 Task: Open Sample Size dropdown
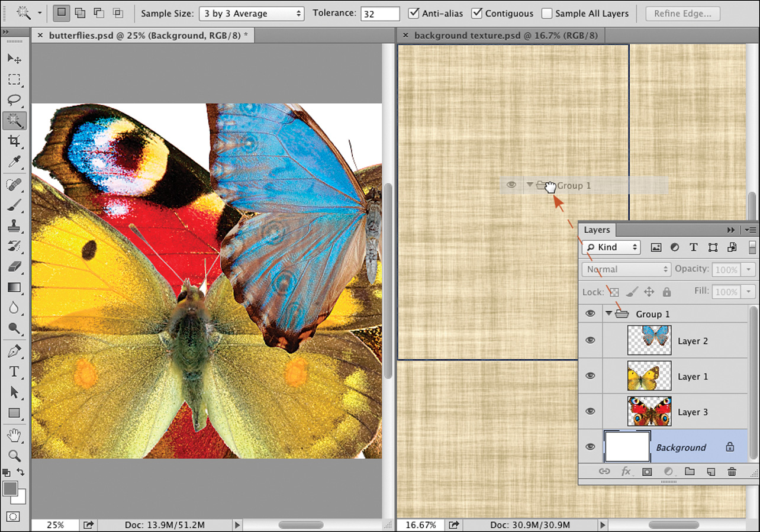(x=252, y=13)
